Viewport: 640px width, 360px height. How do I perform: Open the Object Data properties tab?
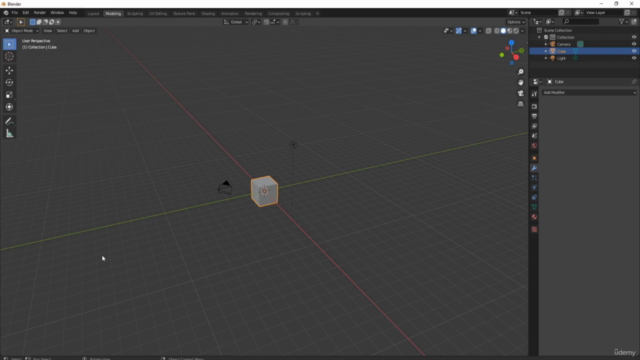(x=534, y=207)
